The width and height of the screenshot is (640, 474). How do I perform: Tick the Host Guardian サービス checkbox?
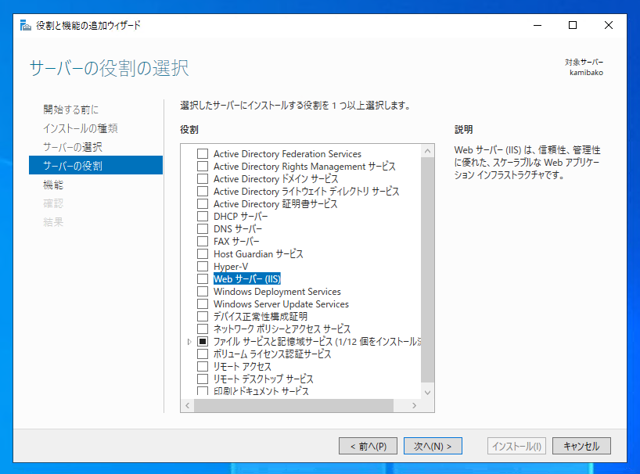[x=202, y=254]
